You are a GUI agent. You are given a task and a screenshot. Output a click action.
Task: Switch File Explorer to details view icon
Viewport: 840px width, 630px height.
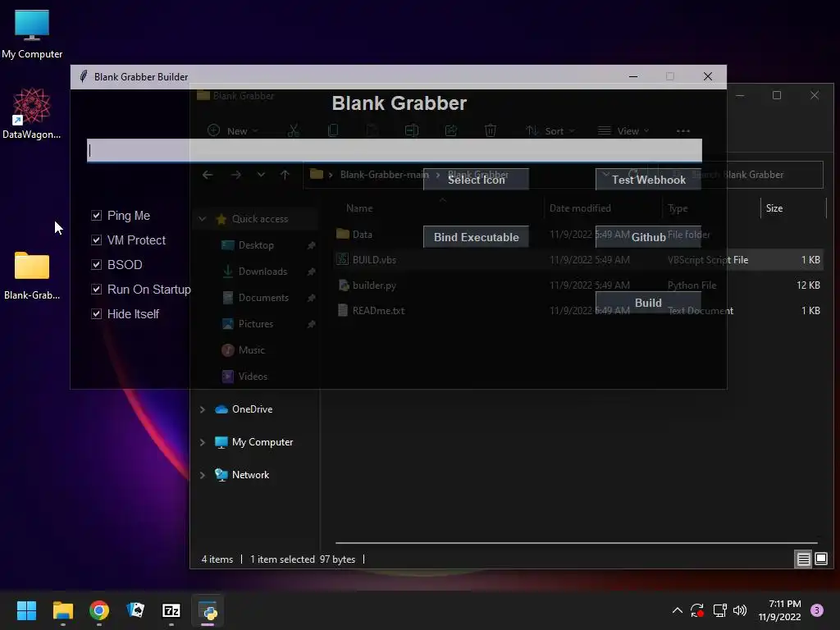(804, 559)
